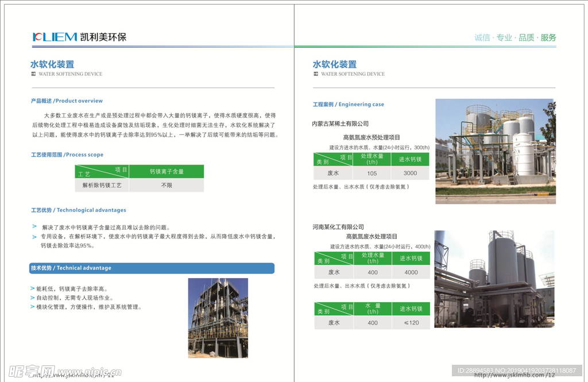Click the 产品概述 / Product overview heading
Screen dimensions: 588x382
click(67, 101)
